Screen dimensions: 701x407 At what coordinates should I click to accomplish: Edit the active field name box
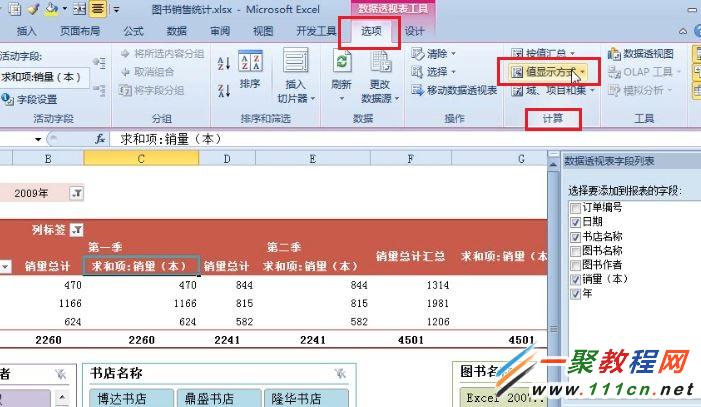[44, 77]
